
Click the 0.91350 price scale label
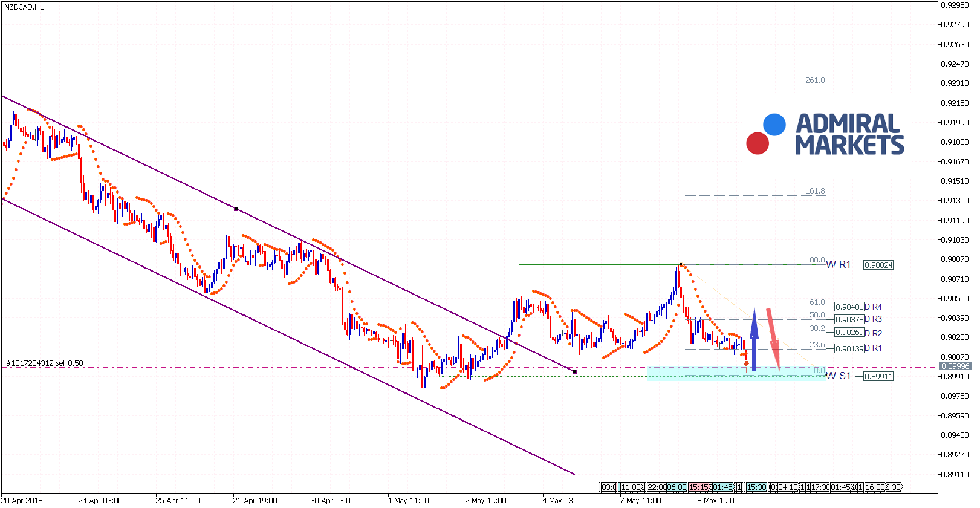(x=955, y=200)
